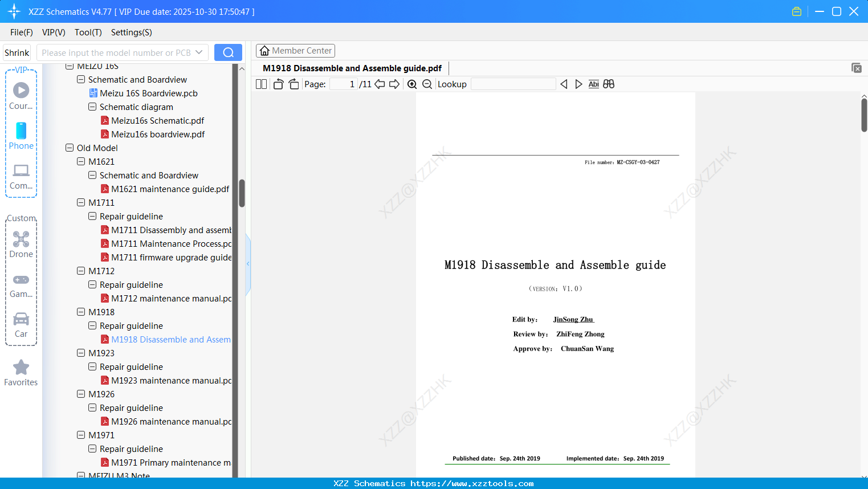The width and height of the screenshot is (868, 489).
Task: Zoom in on the PDF
Action: [x=412, y=84]
